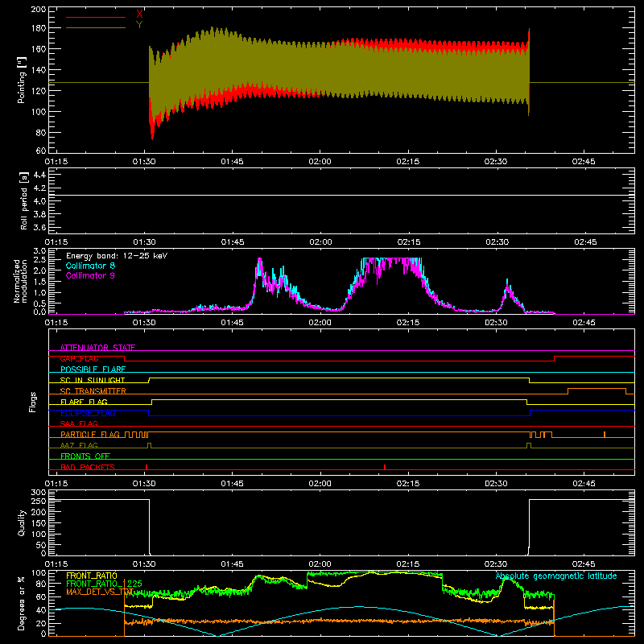This screenshot has width=644, height=644.
Task: Click the "Flags" vertical axis title
Action: [x=32, y=402]
